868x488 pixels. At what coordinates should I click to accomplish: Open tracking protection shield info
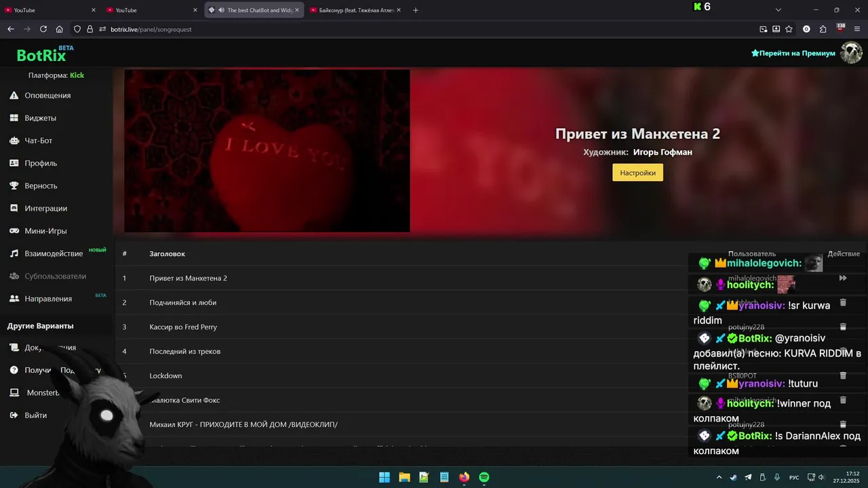77,29
